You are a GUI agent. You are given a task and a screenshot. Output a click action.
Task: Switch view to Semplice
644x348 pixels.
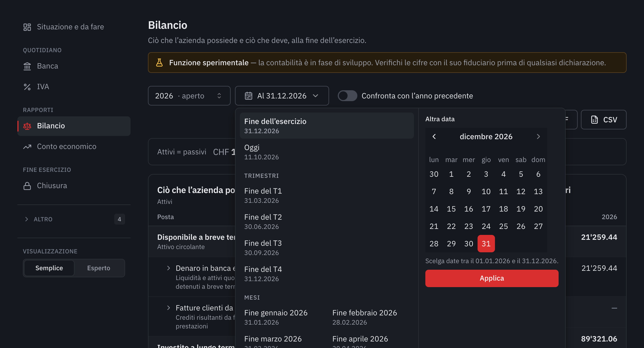click(x=49, y=268)
